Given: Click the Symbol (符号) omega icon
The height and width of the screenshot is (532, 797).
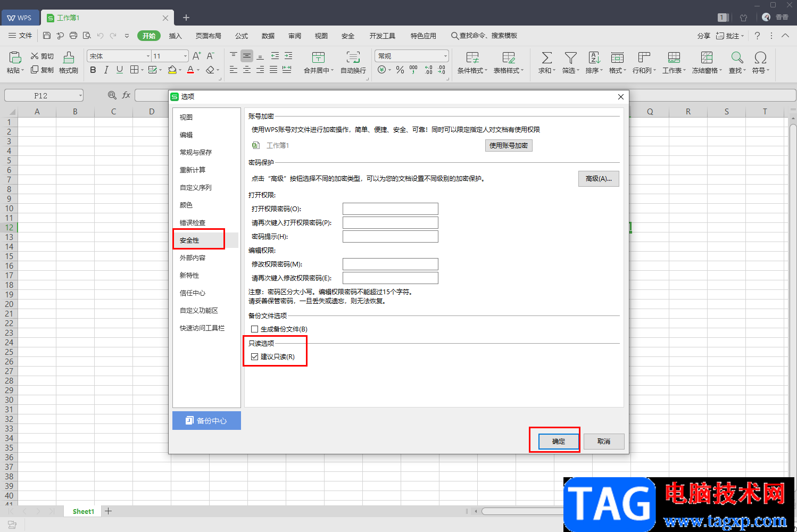Looking at the screenshot, I should pos(760,57).
